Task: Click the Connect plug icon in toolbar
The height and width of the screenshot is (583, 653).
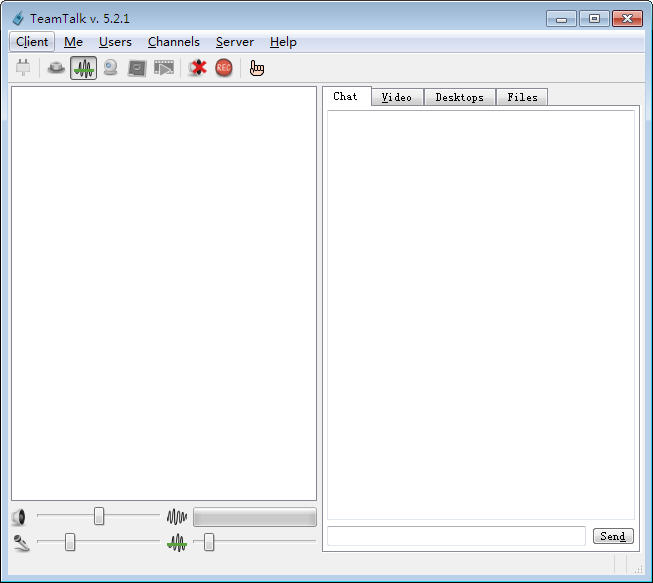Action: pos(23,68)
